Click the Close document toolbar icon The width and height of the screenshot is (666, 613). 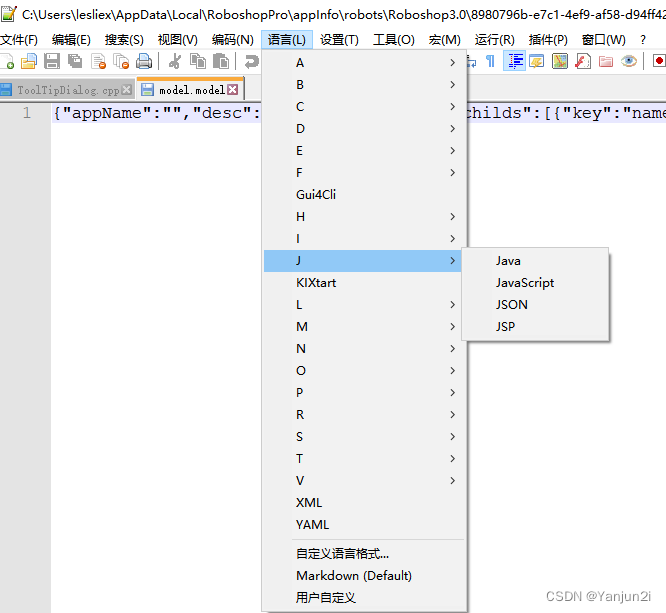coord(99,61)
